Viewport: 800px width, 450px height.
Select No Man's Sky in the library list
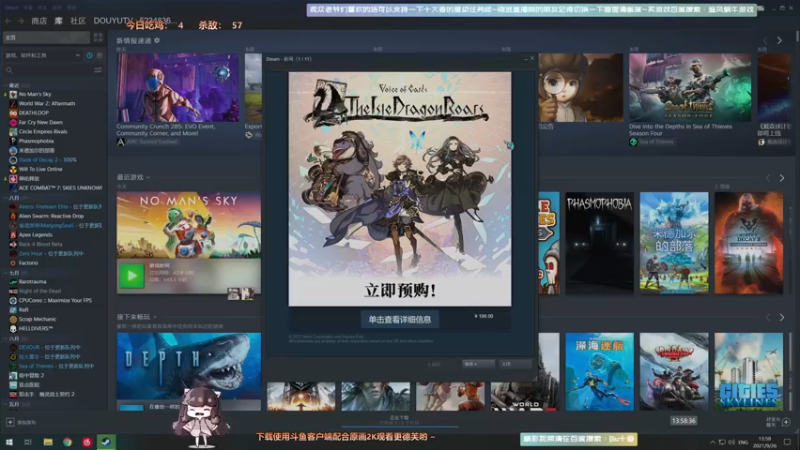pos(35,94)
